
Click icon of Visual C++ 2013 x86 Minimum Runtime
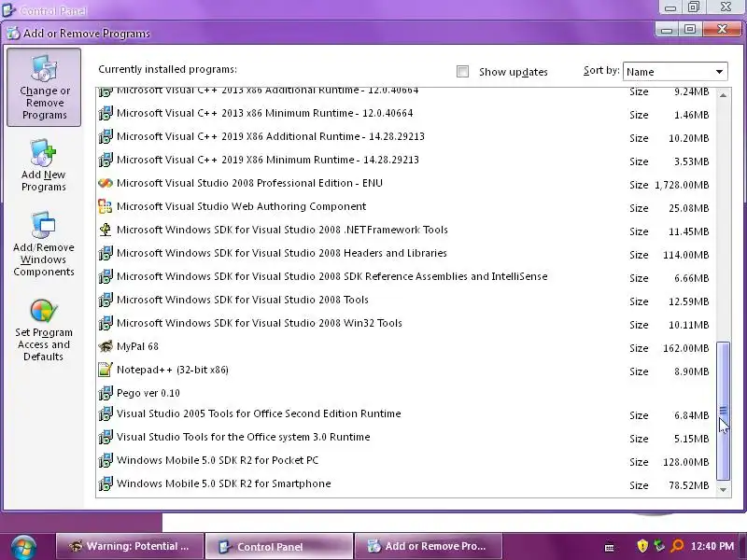pos(106,113)
